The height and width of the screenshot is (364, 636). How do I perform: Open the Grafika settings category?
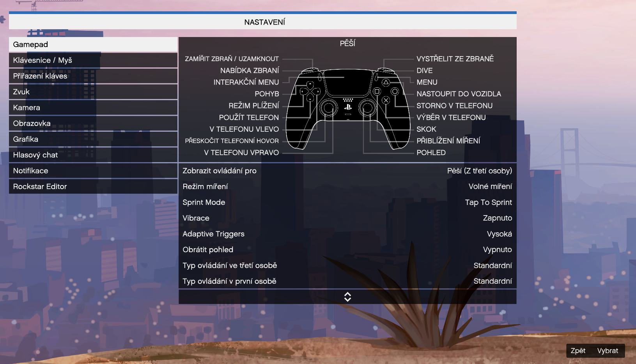click(x=93, y=139)
